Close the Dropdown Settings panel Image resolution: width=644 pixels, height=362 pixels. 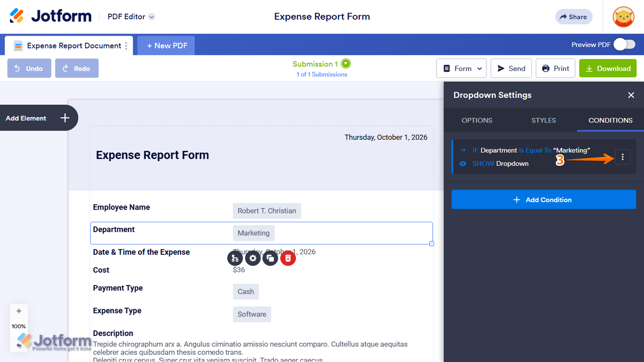[x=631, y=95]
